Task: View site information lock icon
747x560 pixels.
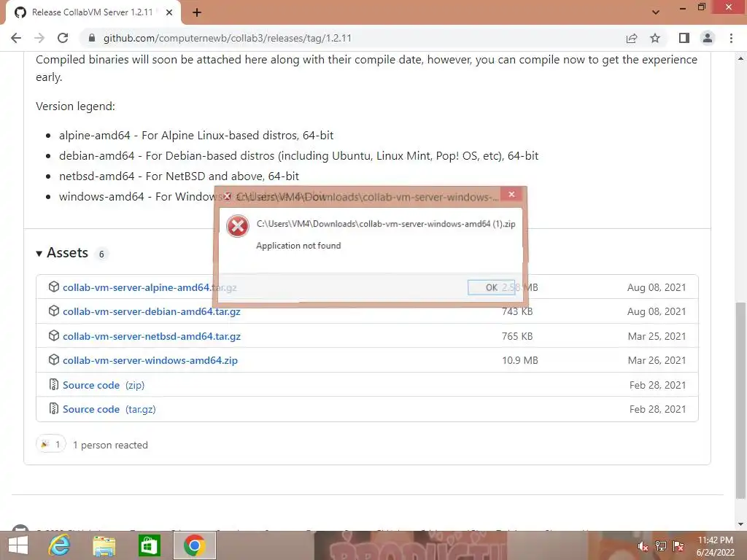Action: coord(92,38)
